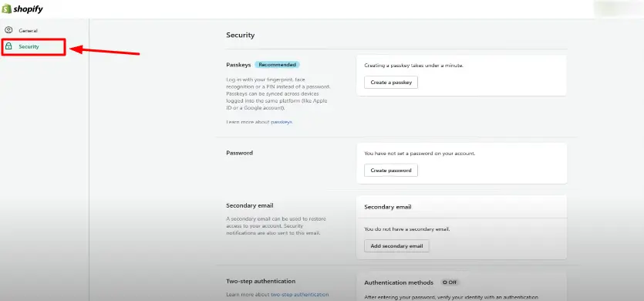Click the Security lock icon in sidebar

(8, 46)
